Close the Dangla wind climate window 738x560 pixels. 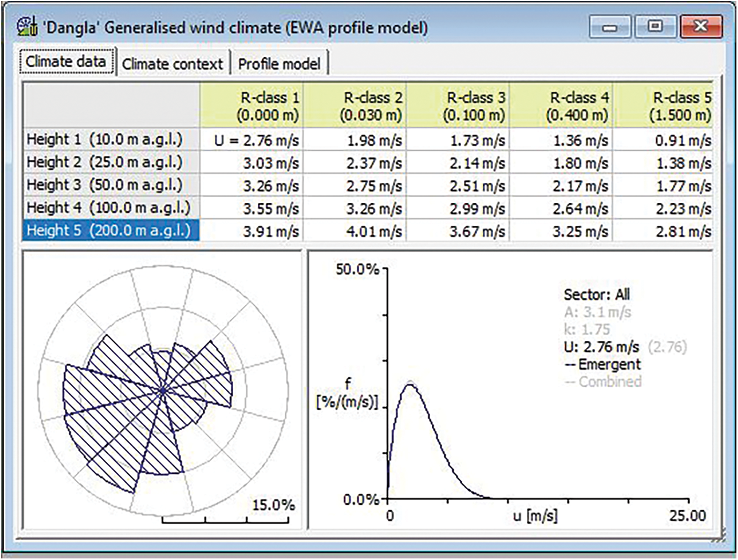click(701, 27)
